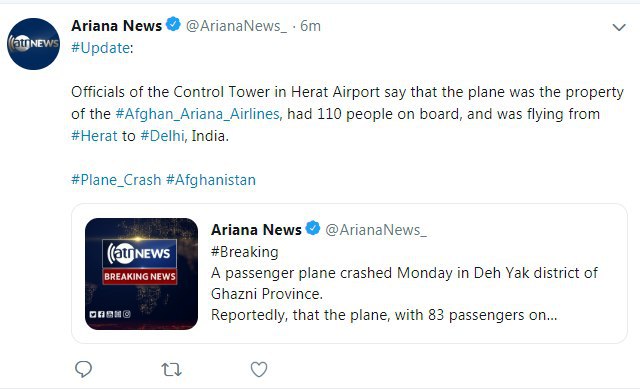
Task: Click the Ariana News display name at top
Action: click(x=116, y=26)
